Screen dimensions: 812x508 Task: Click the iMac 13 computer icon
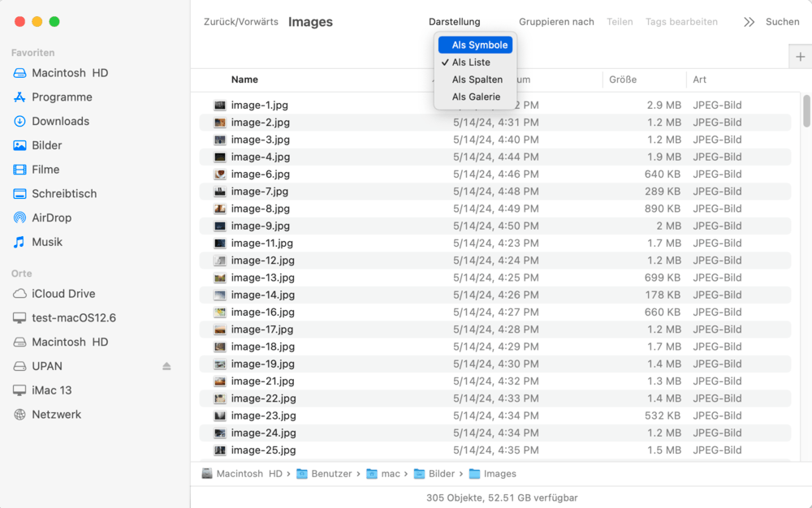(x=19, y=390)
